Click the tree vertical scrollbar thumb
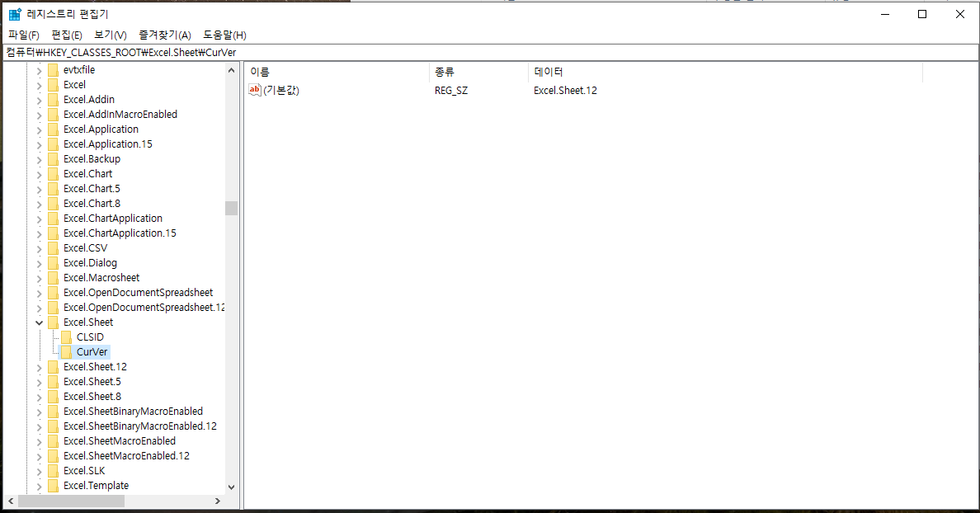The height and width of the screenshot is (513, 980). click(231, 208)
